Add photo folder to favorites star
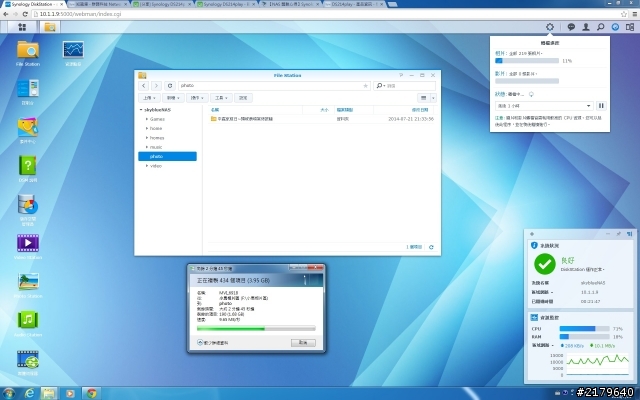 [365, 86]
